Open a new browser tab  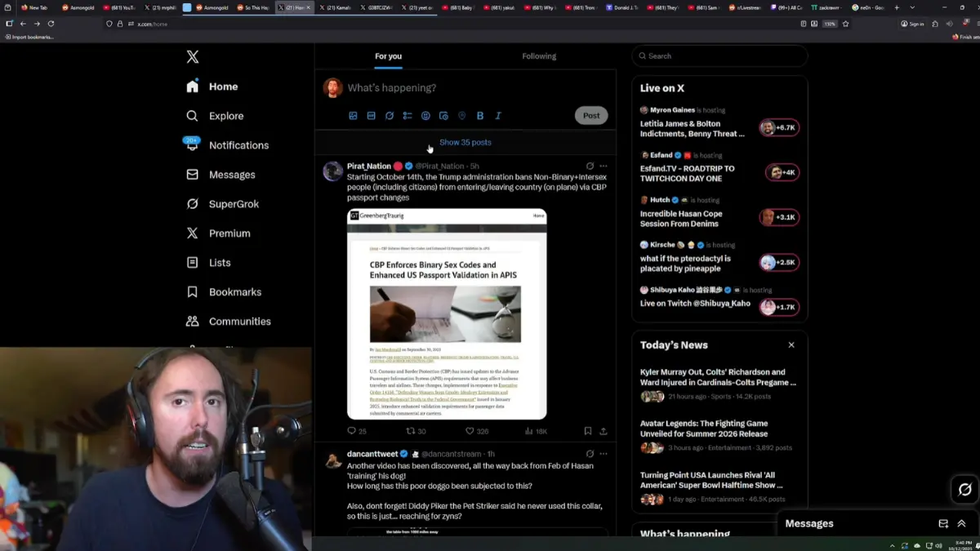pos(897,7)
